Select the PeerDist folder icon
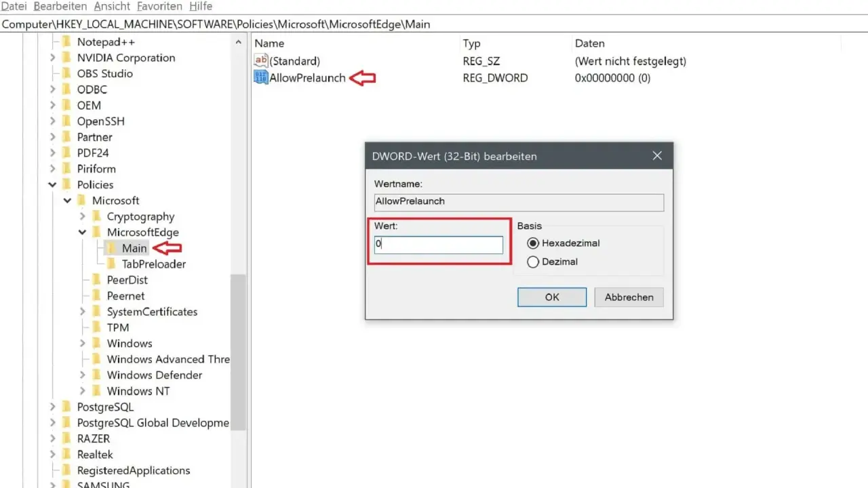 tap(96, 280)
